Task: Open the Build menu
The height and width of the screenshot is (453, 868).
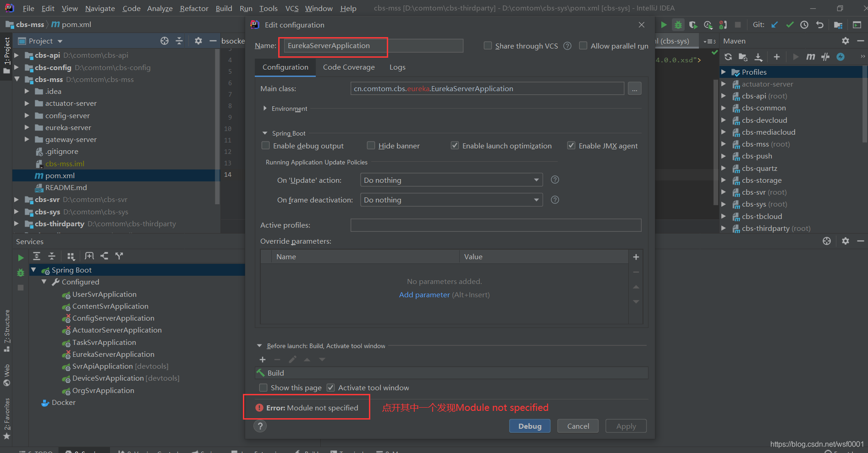Action: (x=224, y=8)
